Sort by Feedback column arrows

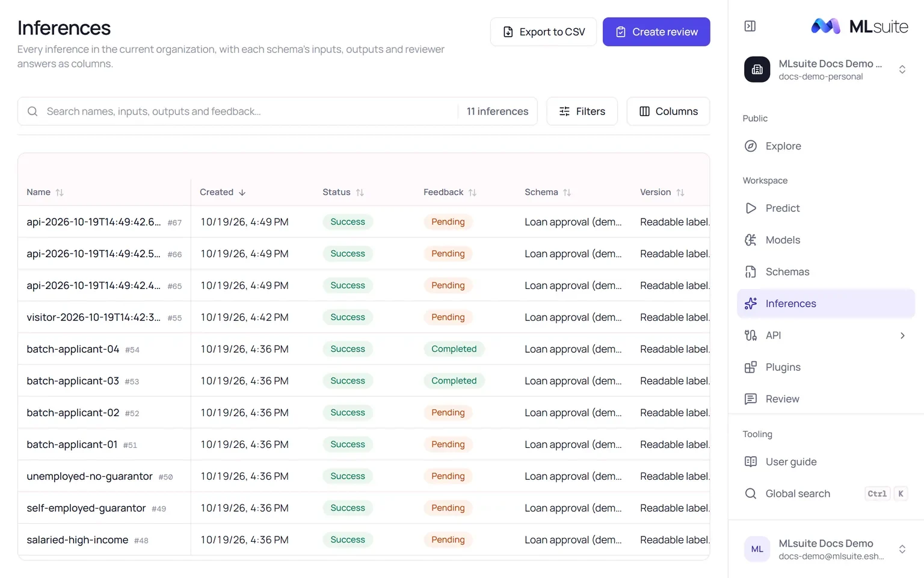pyautogui.click(x=472, y=193)
